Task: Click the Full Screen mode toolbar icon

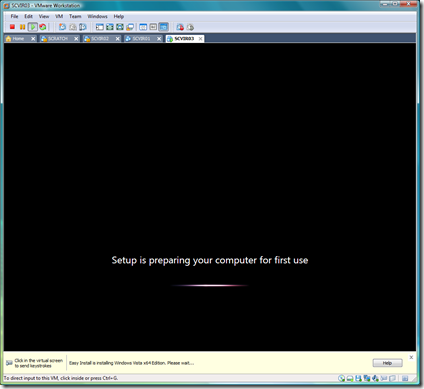Action: pos(120,27)
